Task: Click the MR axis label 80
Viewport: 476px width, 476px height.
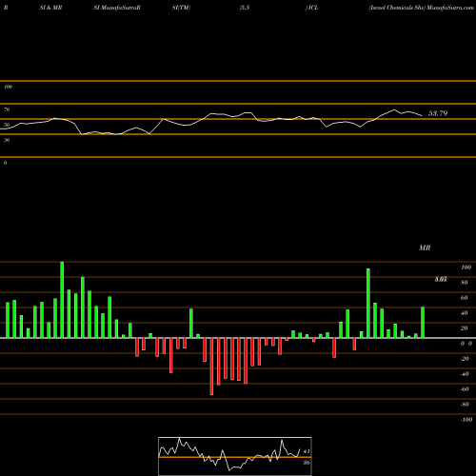Action: point(465,283)
